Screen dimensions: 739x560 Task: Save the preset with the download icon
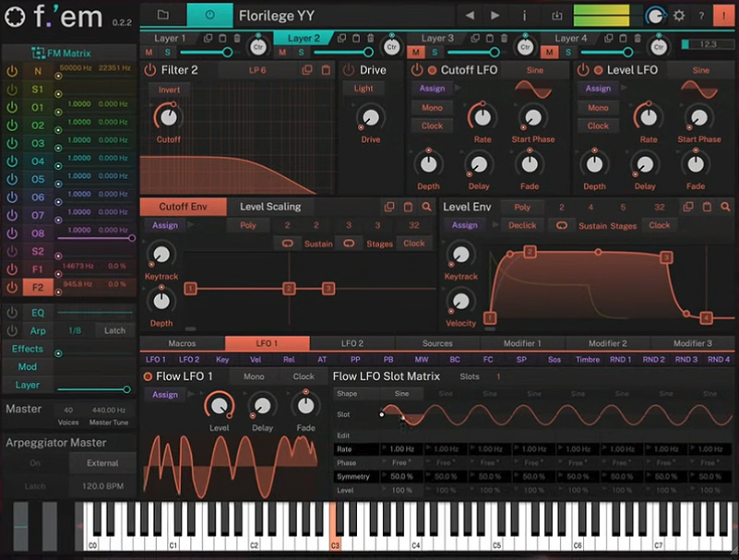click(x=556, y=16)
